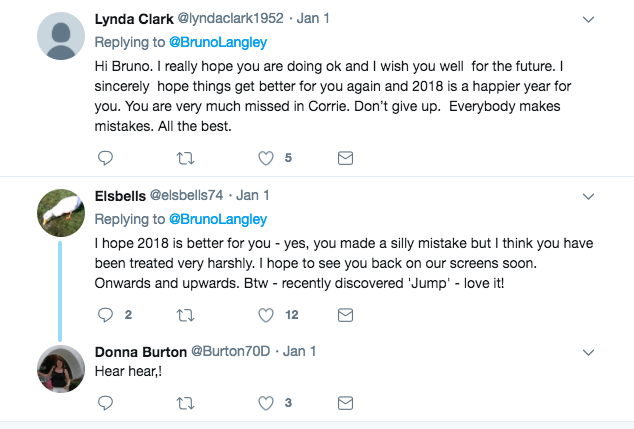Viewport: 634px width, 429px height.
Task: Open @BrunoLangley link in Elsbells' reply
Action: [x=219, y=218]
